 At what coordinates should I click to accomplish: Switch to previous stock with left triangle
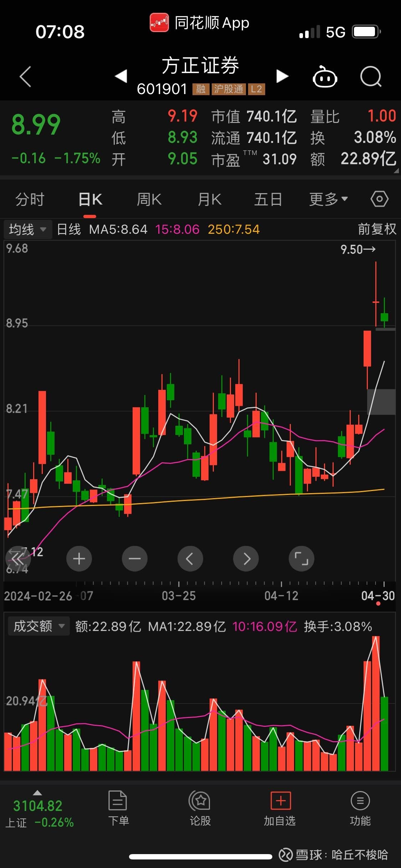121,76
